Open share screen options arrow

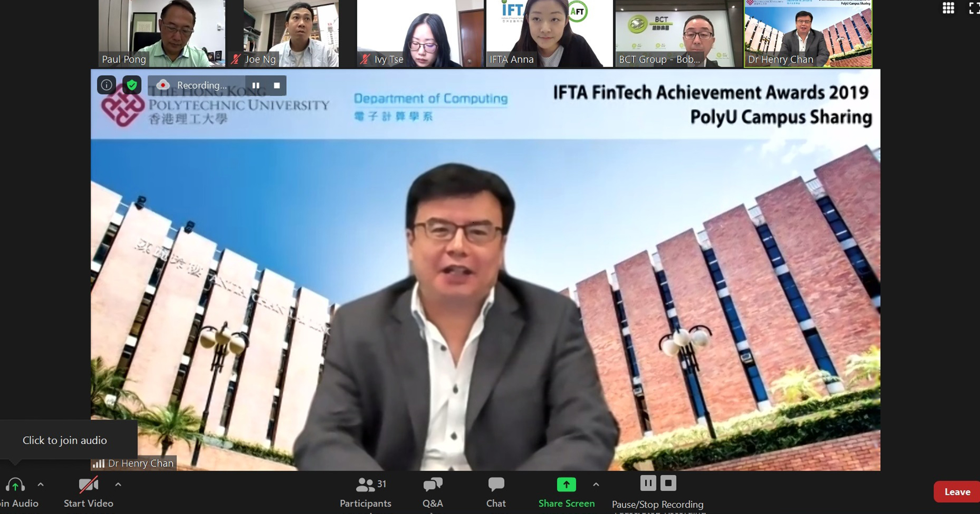(596, 485)
